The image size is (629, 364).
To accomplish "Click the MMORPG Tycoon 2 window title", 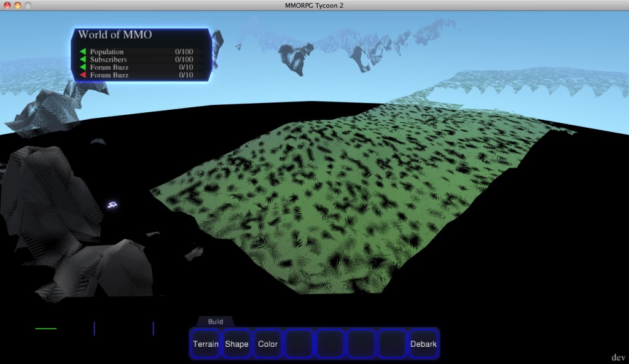I will (314, 6).
